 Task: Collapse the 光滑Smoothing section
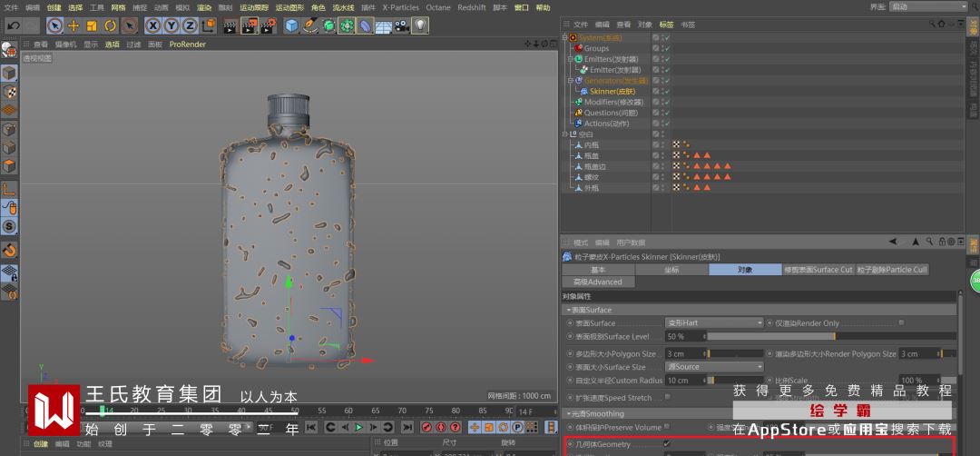[x=569, y=413]
